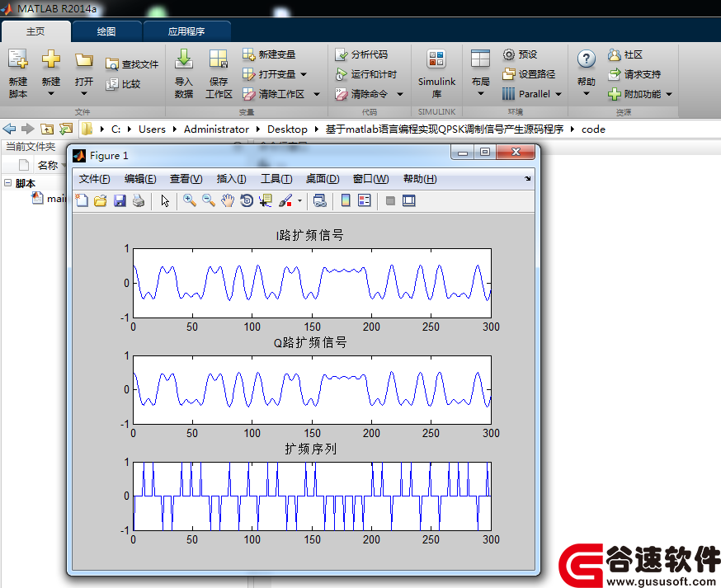Switch to the Plots (绘图) tab
Screen dimensions: 721x588
click(106, 31)
